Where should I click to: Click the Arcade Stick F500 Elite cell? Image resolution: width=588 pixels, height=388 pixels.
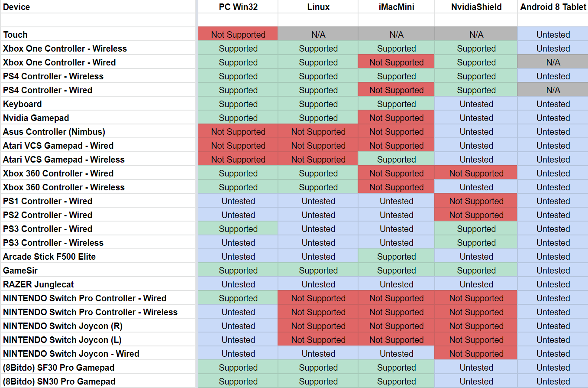[x=49, y=257]
